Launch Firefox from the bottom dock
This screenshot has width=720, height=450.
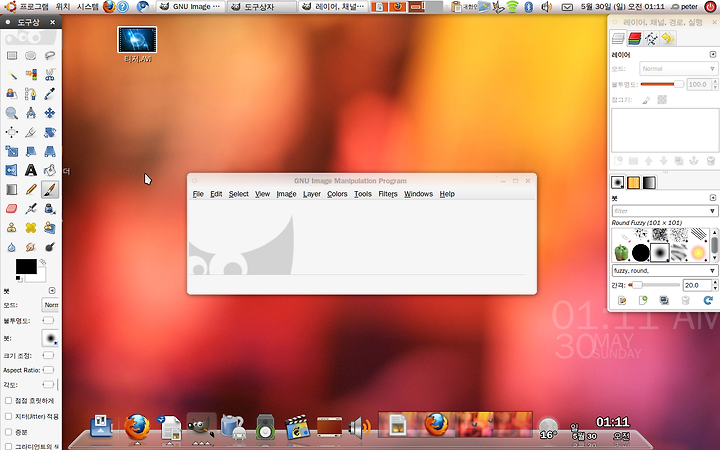pyautogui.click(x=137, y=427)
